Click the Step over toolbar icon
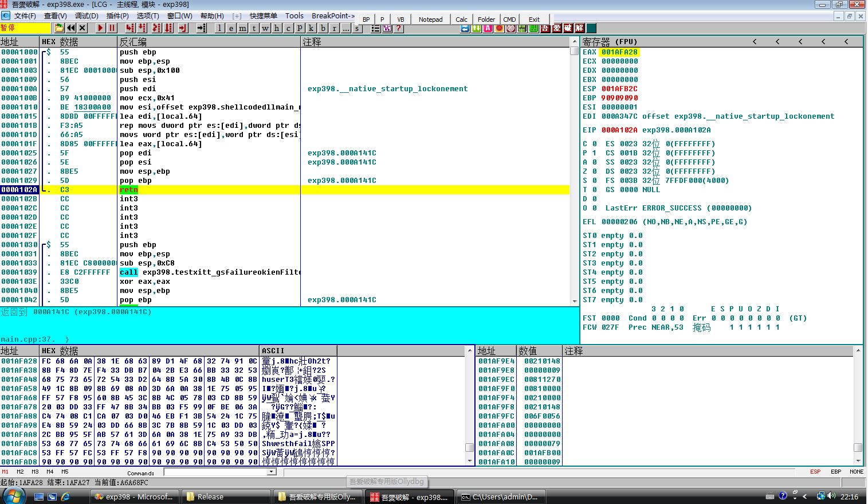Viewport: 868px width, 504px height. click(142, 28)
